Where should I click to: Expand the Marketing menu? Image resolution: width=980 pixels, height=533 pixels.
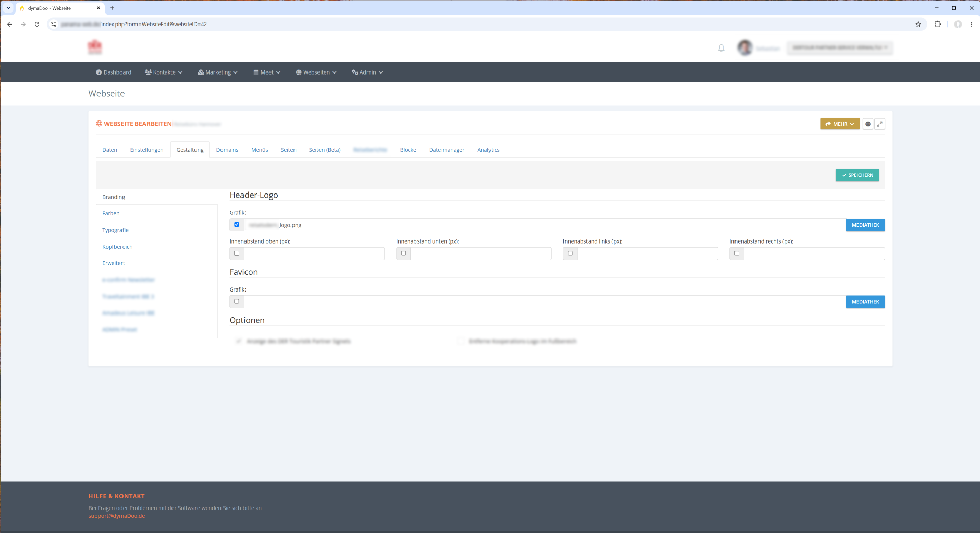217,72
